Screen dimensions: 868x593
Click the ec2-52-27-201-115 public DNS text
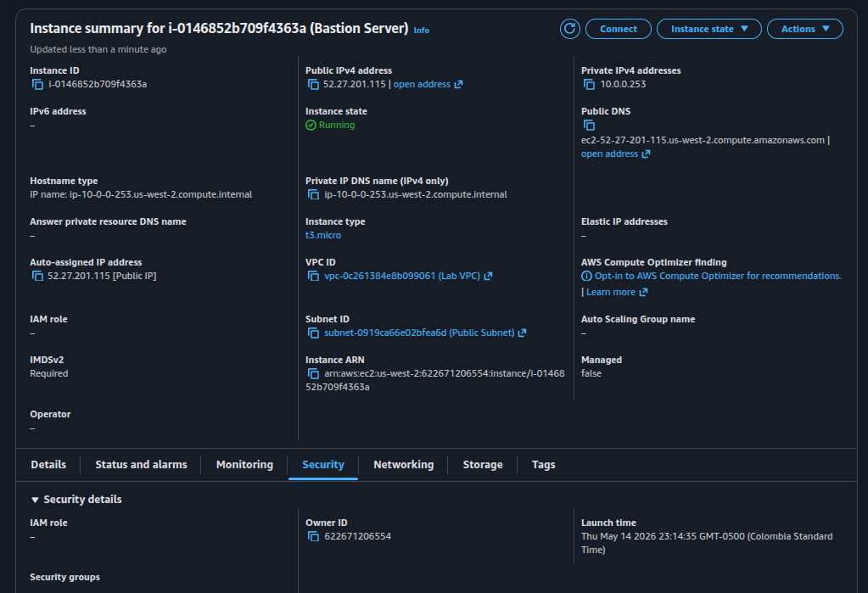pos(703,140)
